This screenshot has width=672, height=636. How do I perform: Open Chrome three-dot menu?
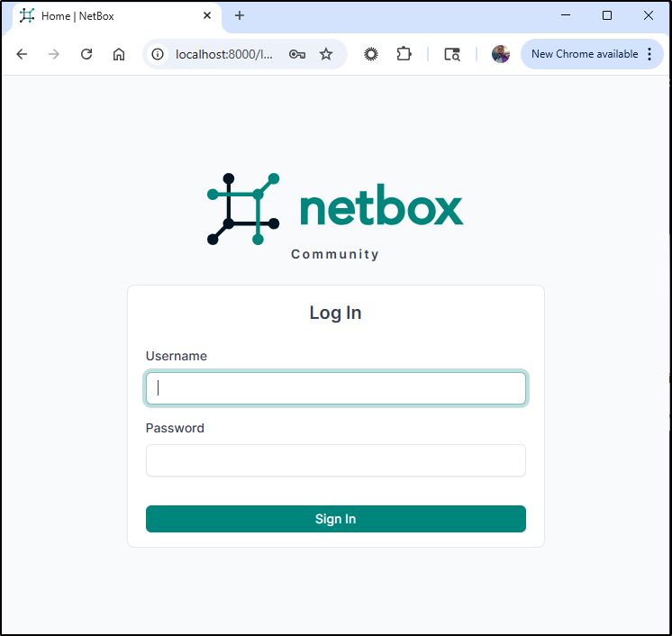(x=649, y=54)
